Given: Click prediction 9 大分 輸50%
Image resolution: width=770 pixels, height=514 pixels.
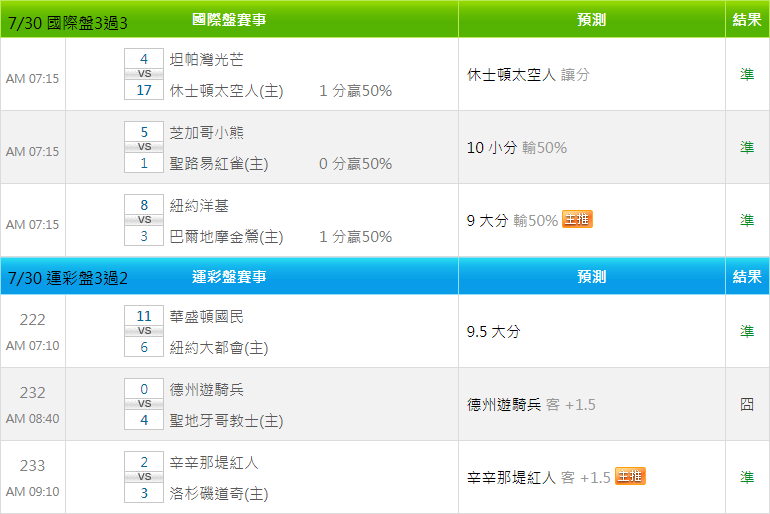Looking at the screenshot, I should (512, 220).
